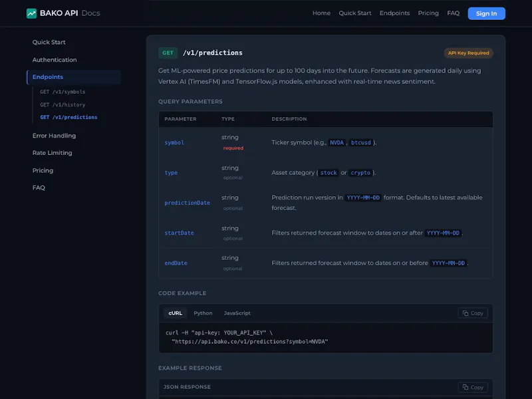The image size is (532, 399).
Task: Click YYYY-MM-DD chip in predictionDate description
Action: pyautogui.click(x=363, y=198)
